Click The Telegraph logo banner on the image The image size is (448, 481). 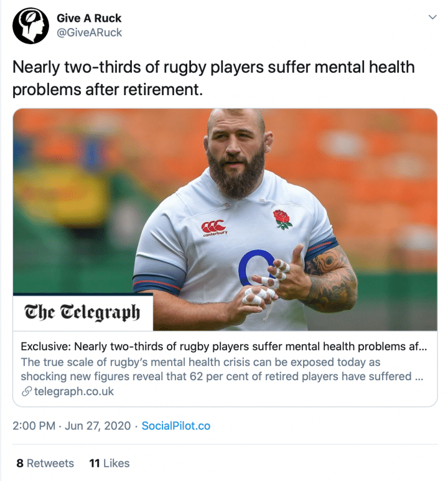(x=82, y=312)
